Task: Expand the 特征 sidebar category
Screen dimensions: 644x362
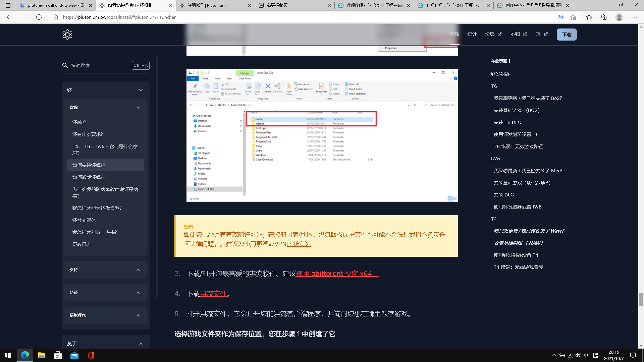Action: tap(138, 293)
